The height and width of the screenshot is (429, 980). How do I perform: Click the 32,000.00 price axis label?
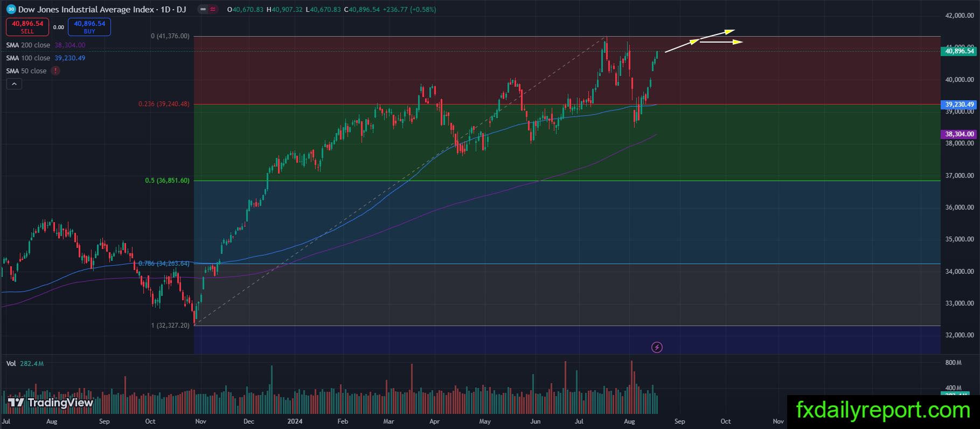pos(960,335)
